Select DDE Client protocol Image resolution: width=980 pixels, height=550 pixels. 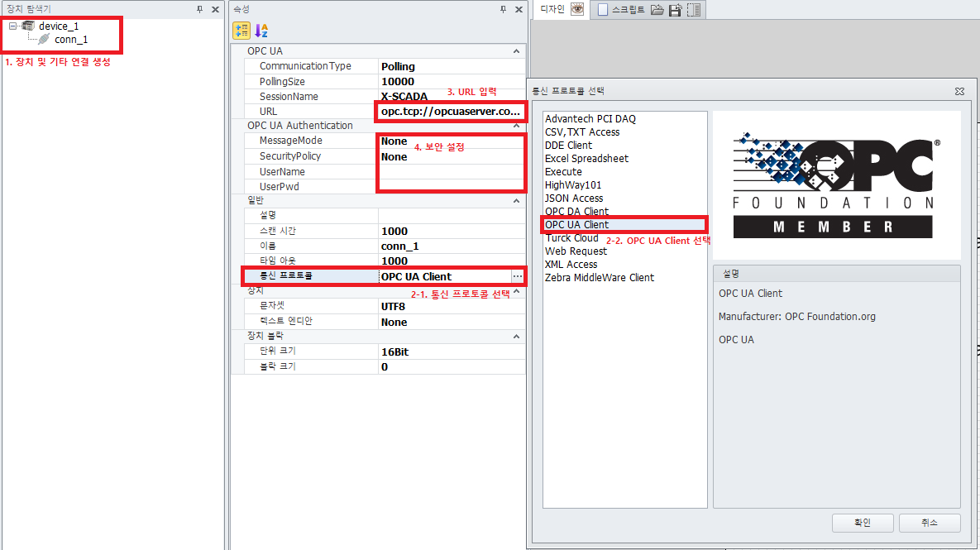tap(568, 145)
